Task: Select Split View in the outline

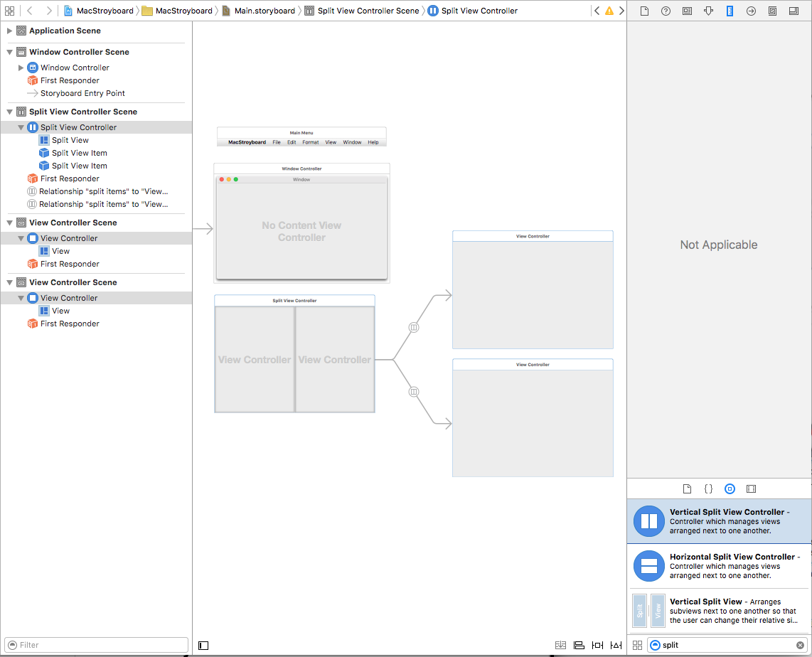Action: coord(70,140)
